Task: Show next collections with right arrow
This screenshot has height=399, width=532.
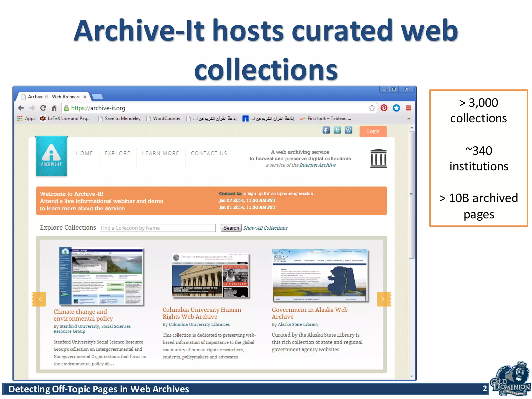Action: pos(383,299)
